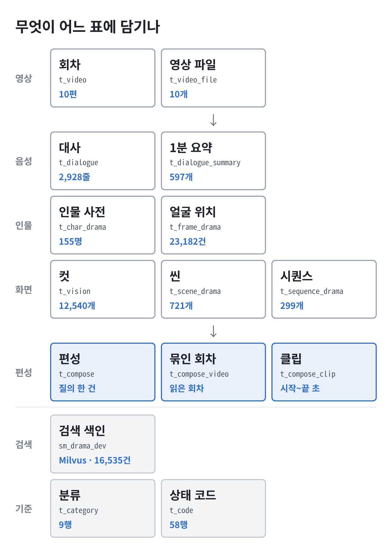Image resolution: width=392 pixels, height=553 pixels.
Task: Open the 상태 코드 t_code card
Action: [213, 508]
